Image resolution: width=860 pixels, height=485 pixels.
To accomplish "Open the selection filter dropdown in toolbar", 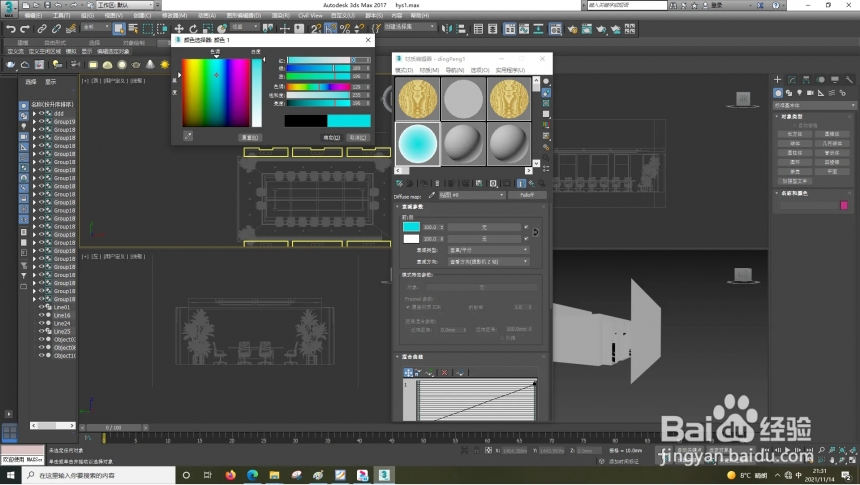I will 95,27.
